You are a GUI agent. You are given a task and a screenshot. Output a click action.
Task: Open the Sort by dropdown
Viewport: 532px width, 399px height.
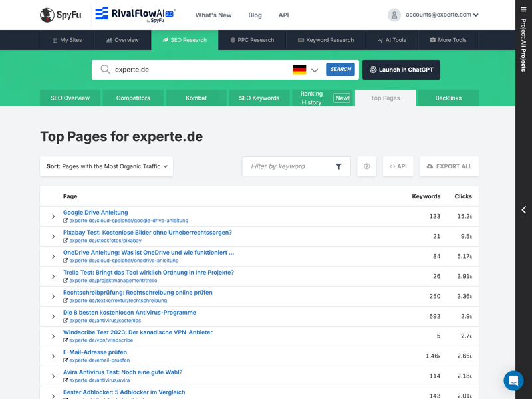click(106, 166)
